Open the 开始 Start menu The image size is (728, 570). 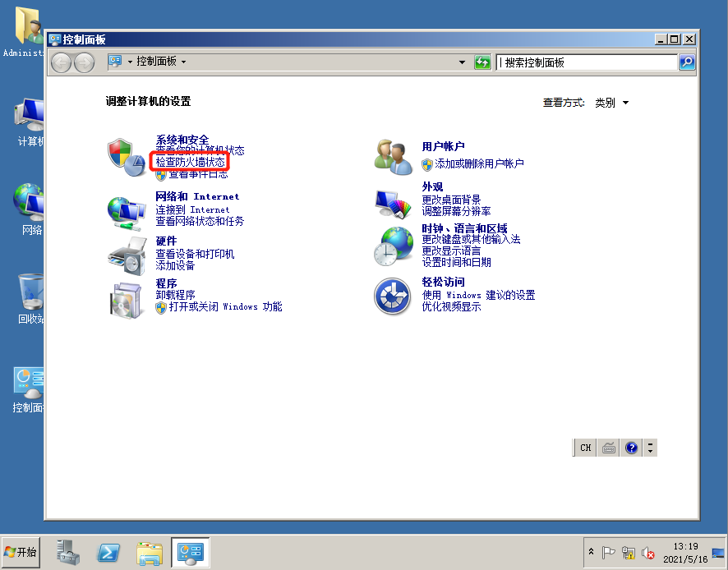pos(19,552)
